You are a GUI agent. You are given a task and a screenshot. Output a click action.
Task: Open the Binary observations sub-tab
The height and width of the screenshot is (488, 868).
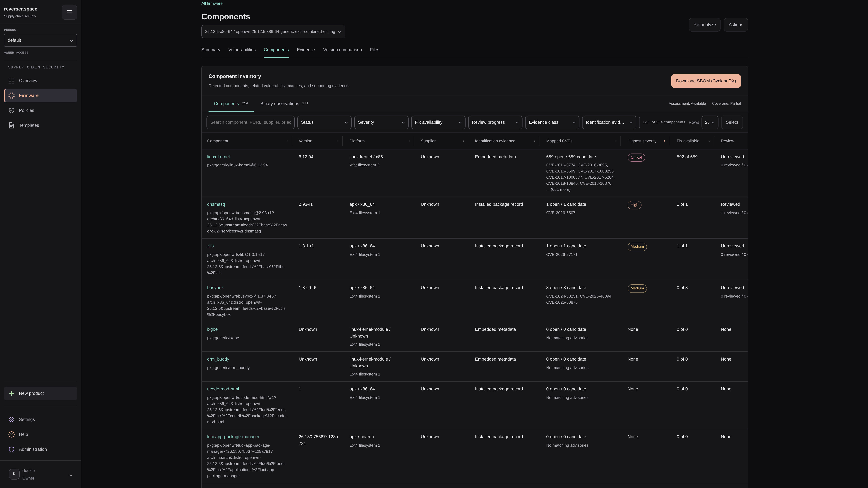pos(284,103)
